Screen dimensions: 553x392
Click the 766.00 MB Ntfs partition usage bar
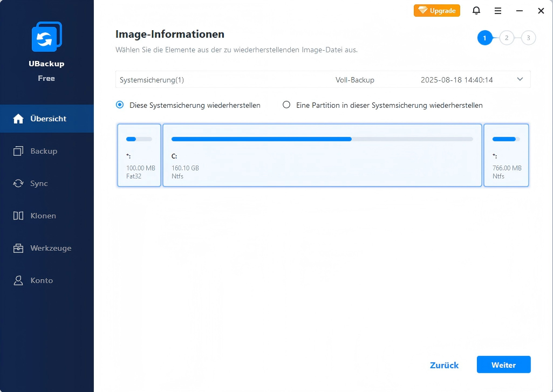[506, 139]
